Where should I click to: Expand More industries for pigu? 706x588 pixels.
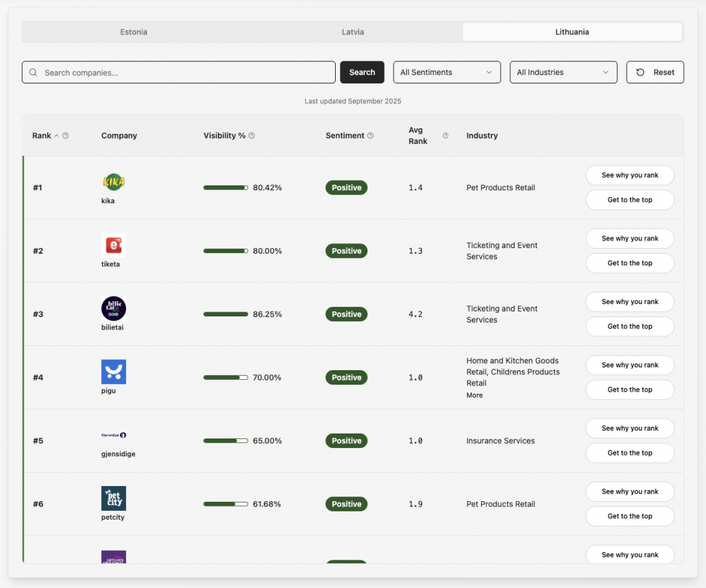tap(474, 396)
